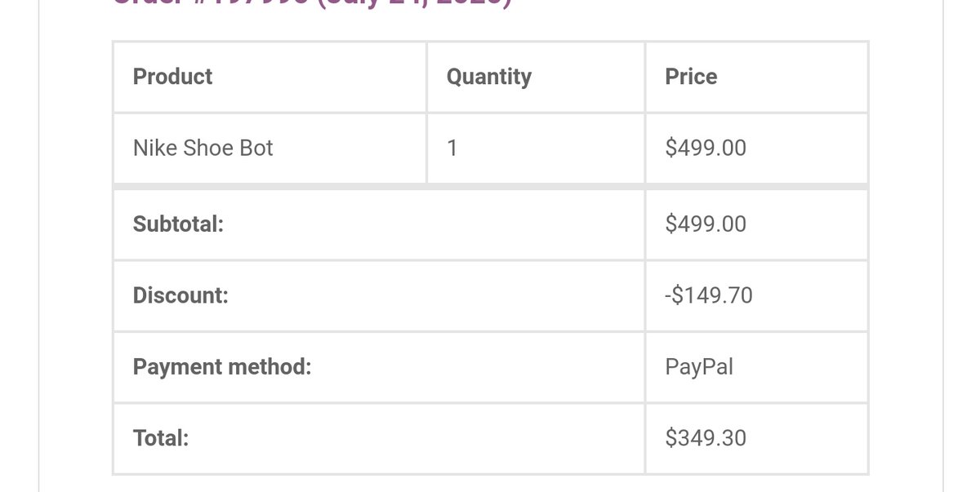Click the Discount: label

point(180,295)
